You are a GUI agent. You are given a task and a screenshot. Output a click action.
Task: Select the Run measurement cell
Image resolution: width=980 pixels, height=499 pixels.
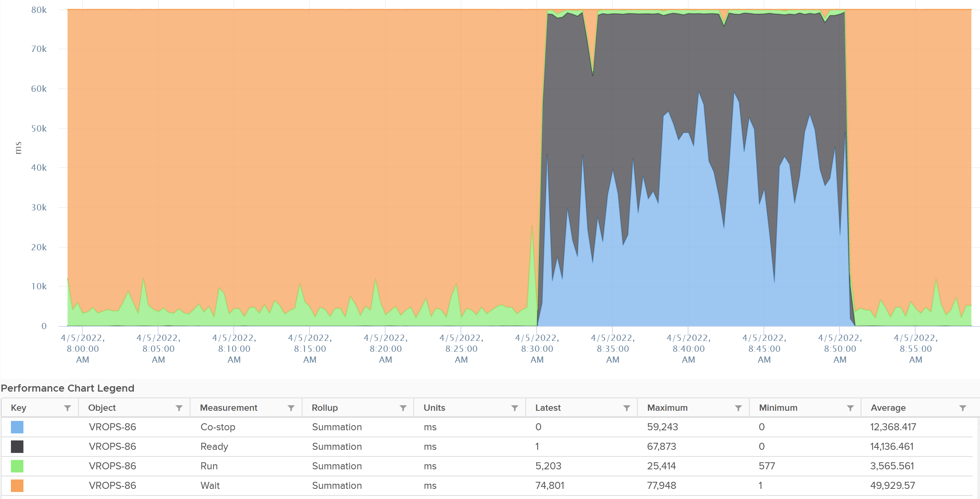209,466
